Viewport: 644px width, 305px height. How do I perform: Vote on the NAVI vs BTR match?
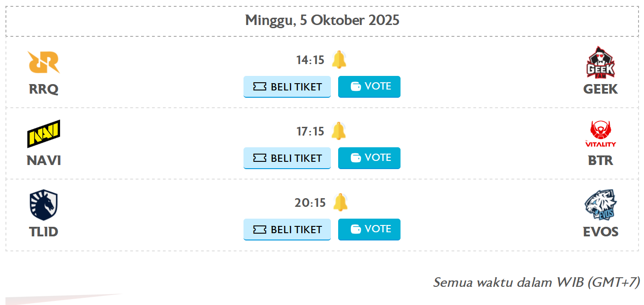(369, 158)
